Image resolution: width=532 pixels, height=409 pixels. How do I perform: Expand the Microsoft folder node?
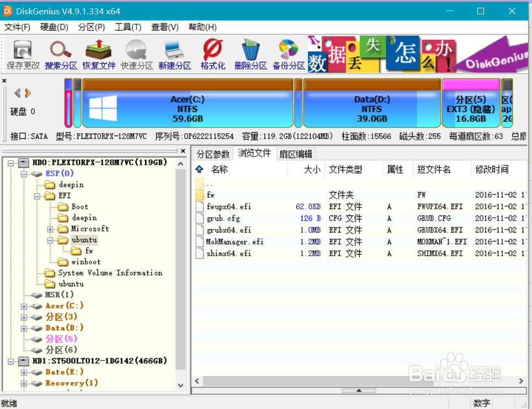click(50, 229)
